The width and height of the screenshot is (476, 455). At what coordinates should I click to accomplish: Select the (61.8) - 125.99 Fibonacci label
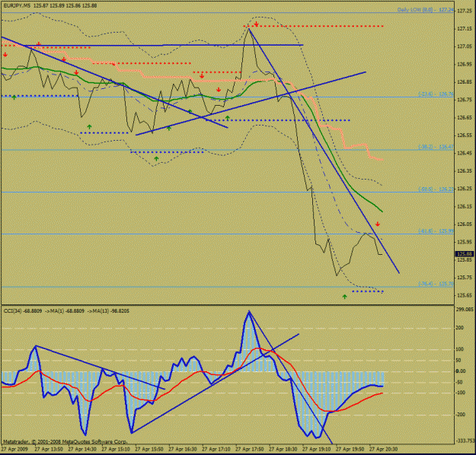click(x=436, y=231)
